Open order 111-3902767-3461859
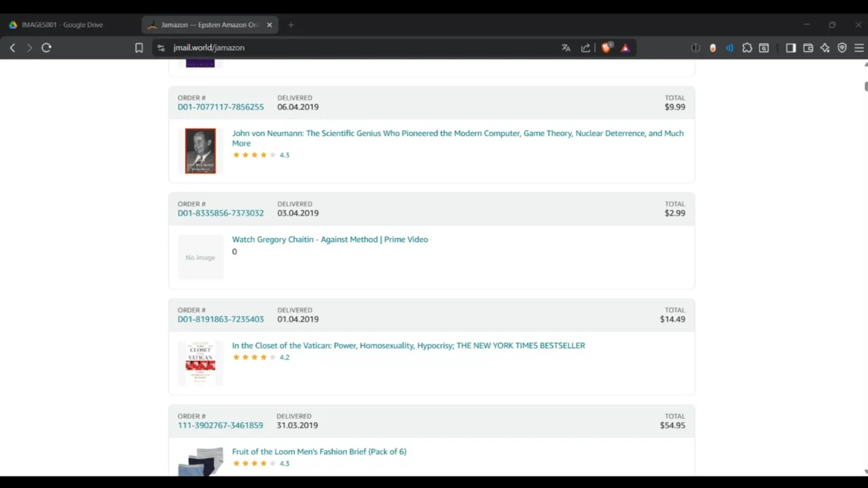868x488 pixels. pyautogui.click(x=220, y=426)
